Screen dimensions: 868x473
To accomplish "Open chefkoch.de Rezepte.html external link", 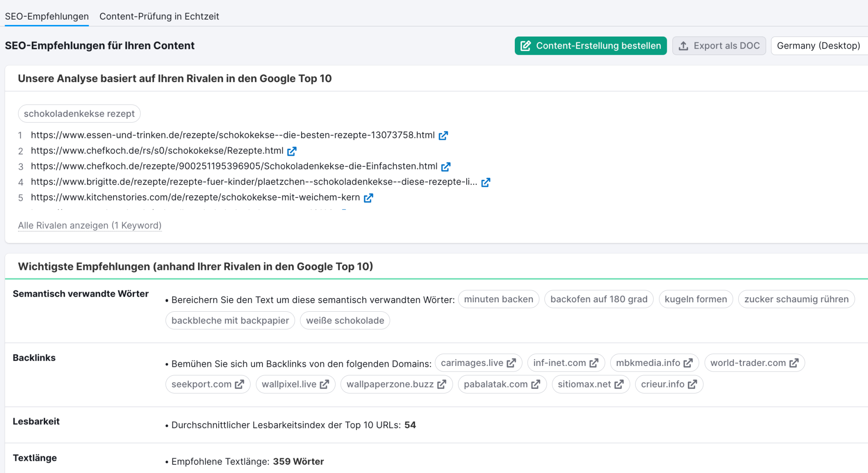I will pyautogui.click(x=292, y=151).
